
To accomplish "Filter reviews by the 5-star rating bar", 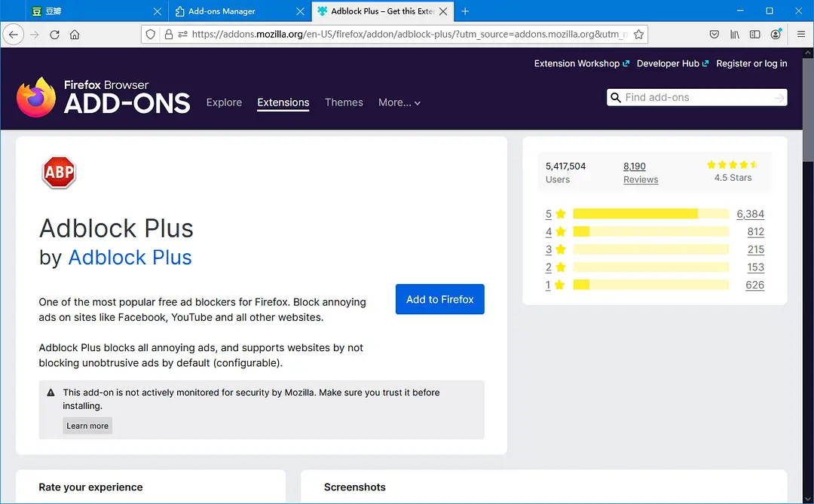I will (x=650, y=214).
